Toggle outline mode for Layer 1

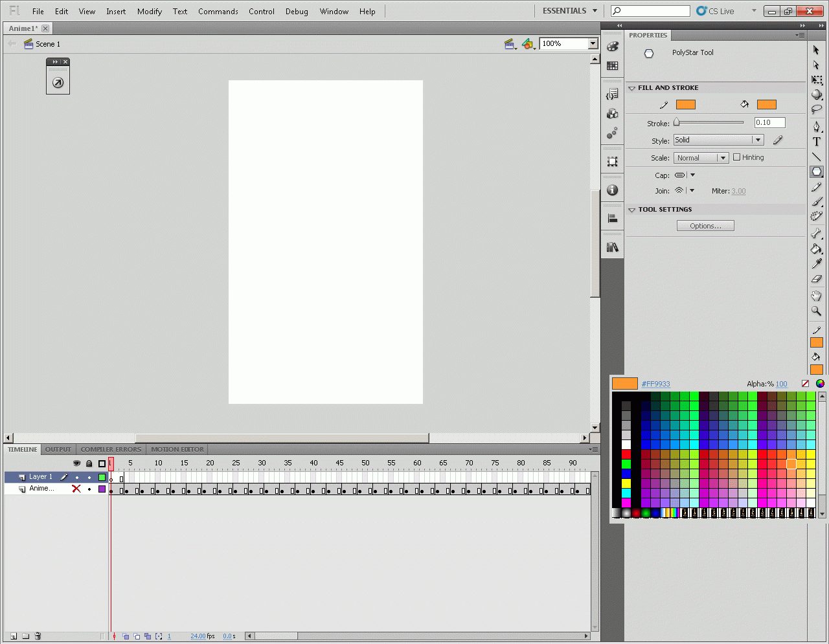pyautogui.click(x=102, y=478)
